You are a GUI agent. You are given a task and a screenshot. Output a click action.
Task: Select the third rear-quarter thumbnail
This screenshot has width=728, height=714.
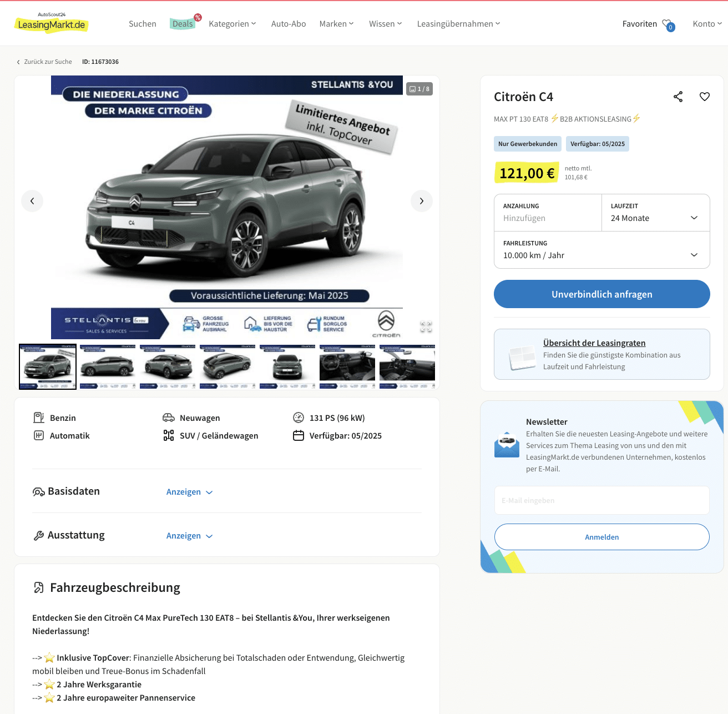coord(168,366)
